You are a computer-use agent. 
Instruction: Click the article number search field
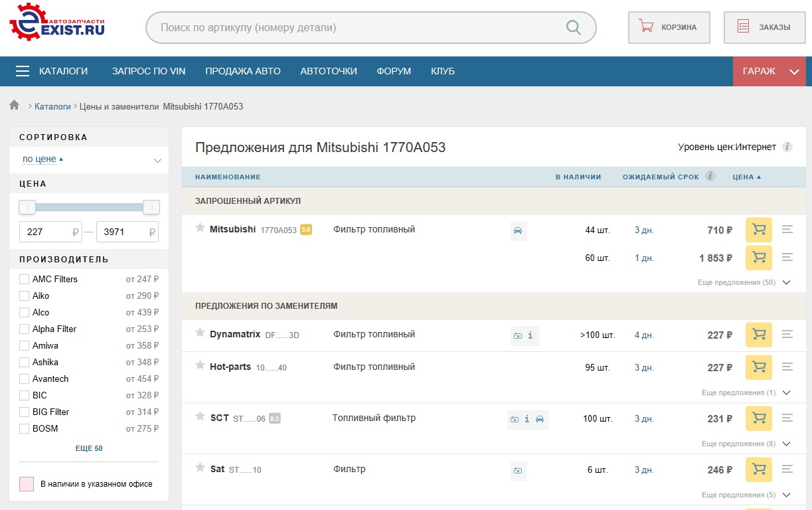pos(359,28)
